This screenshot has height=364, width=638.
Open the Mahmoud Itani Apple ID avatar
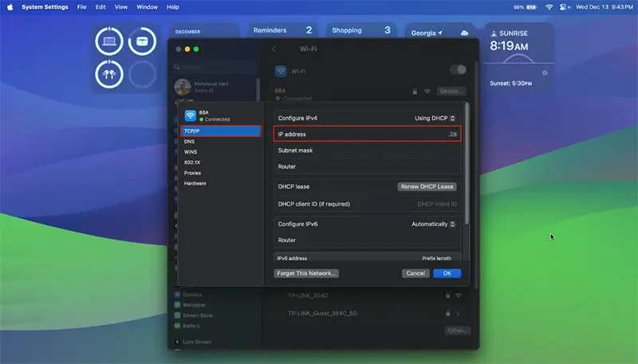coord(183,87)
